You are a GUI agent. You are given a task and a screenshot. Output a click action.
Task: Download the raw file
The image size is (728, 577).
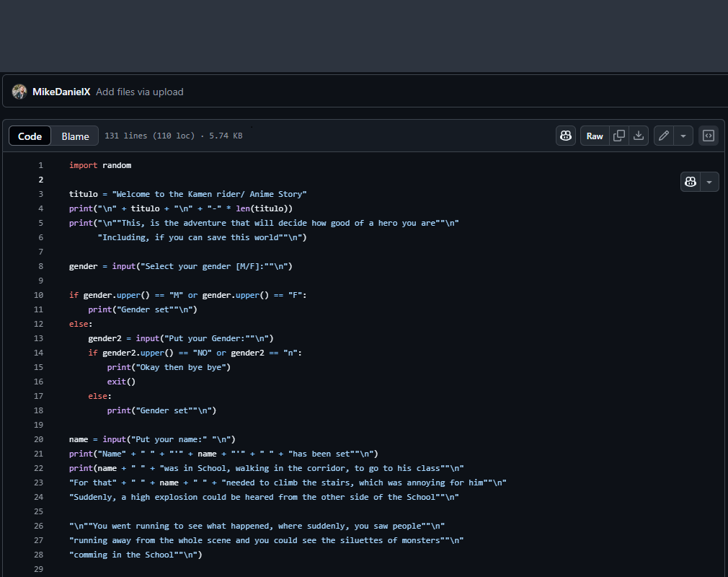tap(639, 136)
